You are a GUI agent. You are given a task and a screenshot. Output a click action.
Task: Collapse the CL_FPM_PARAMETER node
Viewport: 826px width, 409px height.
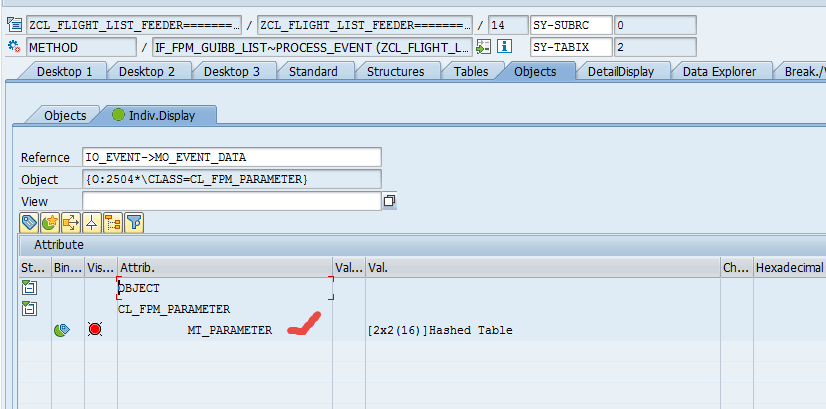click(30, 308)
